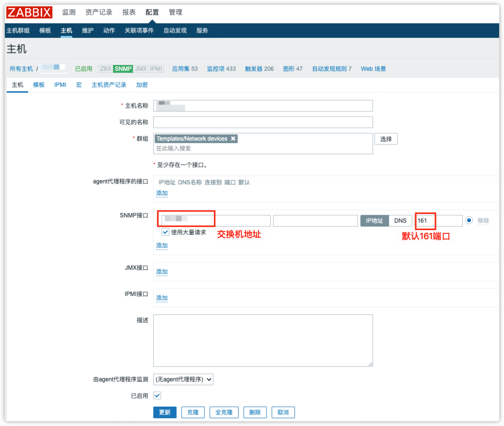Add an agent interface via 添加
This screenshot has height=426, width=504.
[x=162, y=193]
